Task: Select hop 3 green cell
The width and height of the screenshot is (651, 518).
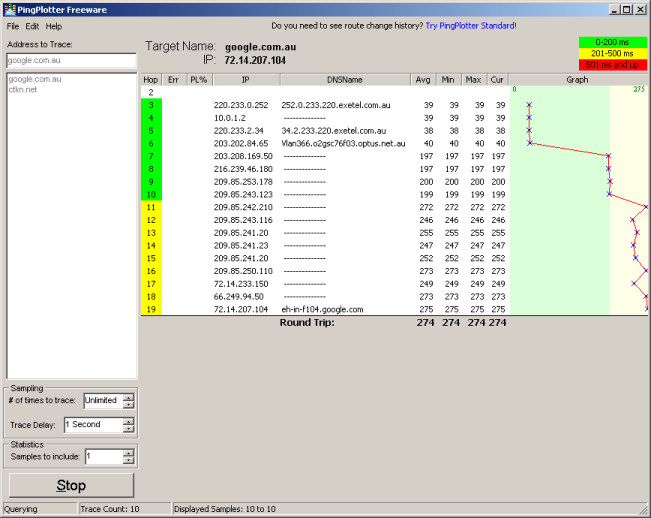Action: pos(151,105)
